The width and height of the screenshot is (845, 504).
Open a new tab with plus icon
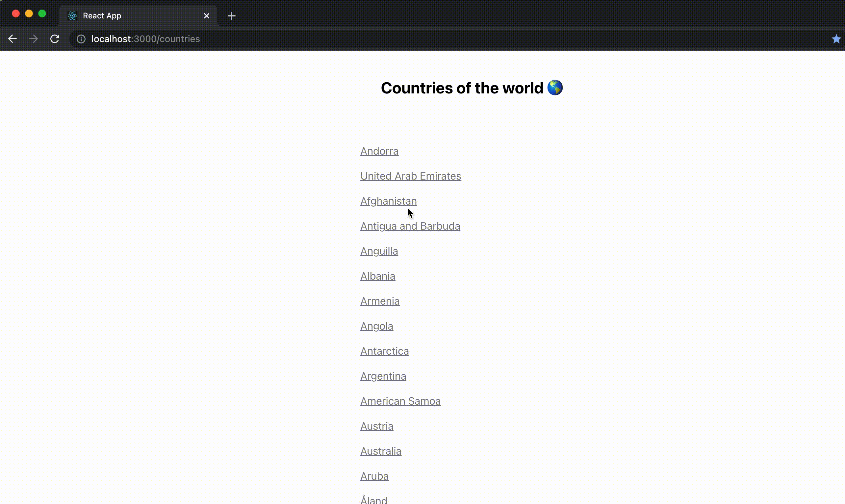coord(232,16)
